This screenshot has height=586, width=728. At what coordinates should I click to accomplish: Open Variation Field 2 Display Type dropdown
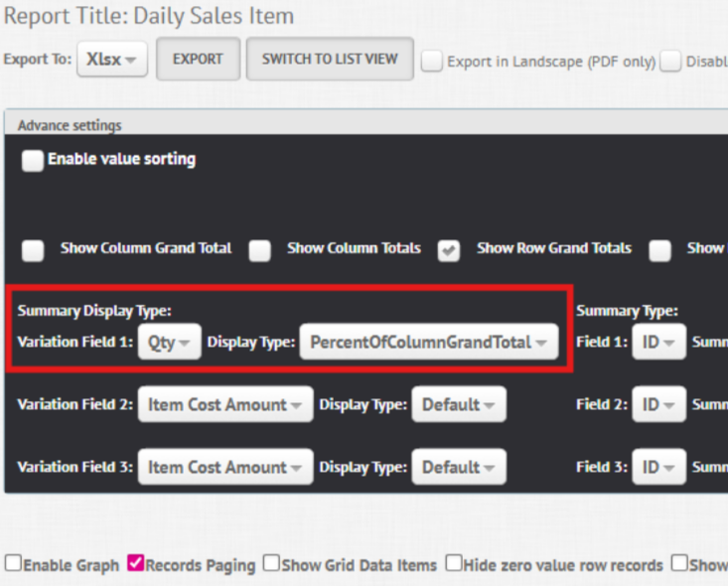[459, 404]
